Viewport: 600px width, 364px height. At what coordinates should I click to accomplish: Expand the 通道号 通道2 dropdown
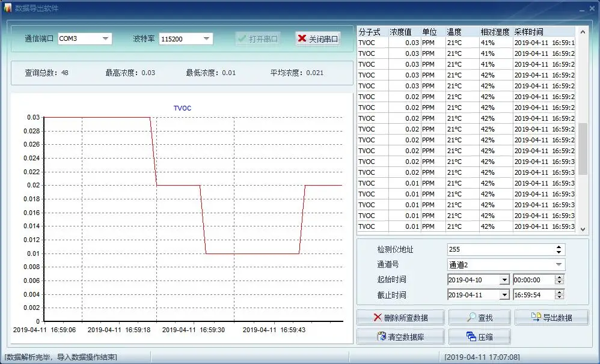click(559, 264)
